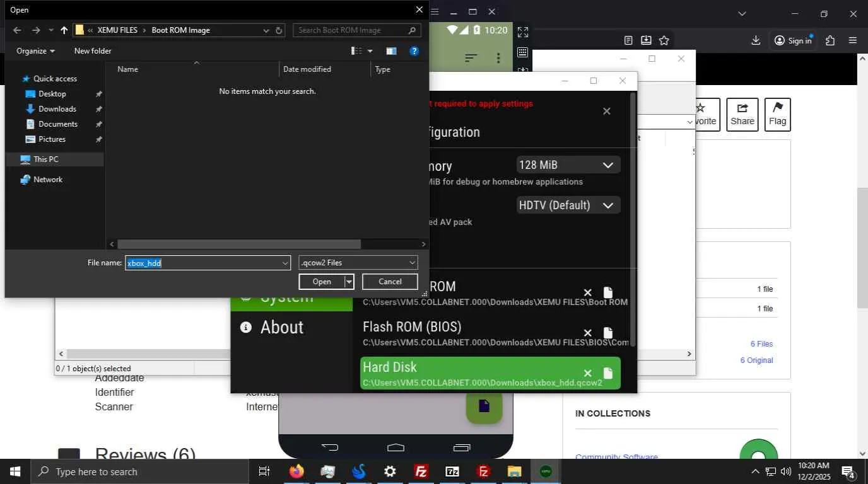The image size is (868, 484).
Task: Expand the address bar path history dropdown
Action: pyautogui.click(x=266, y=30)
